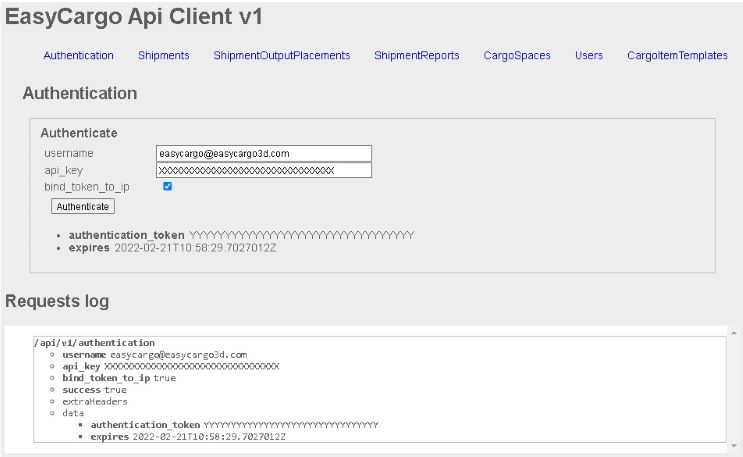Open the Authentication nav link
The height and width of the screenshot is (457, 743).
(78, 55)
